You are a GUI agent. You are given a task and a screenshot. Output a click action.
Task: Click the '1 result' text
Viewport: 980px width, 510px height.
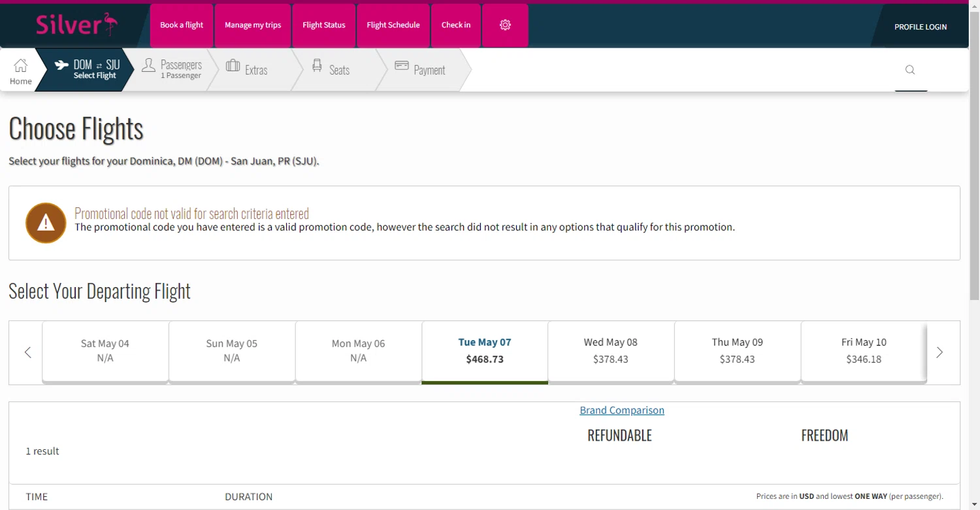point(42,451)
